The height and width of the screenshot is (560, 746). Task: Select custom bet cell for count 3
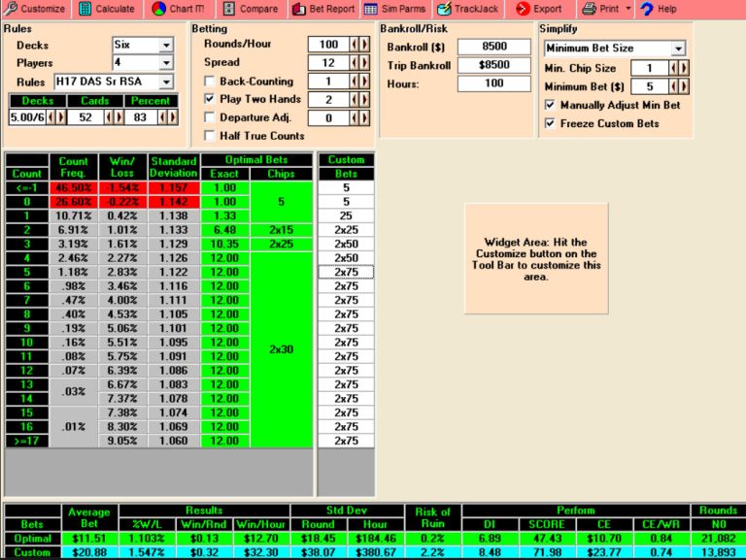pyautogui.click(x=346, y=244)
